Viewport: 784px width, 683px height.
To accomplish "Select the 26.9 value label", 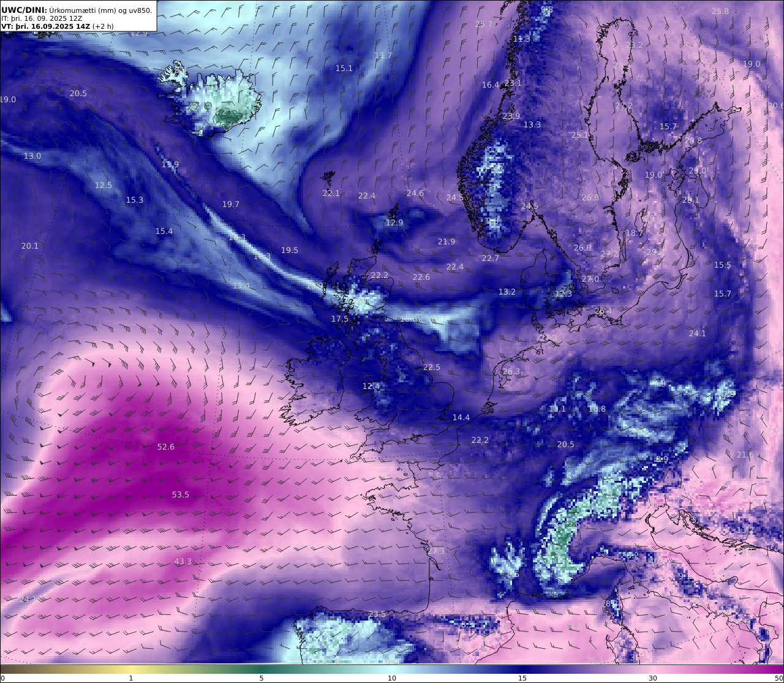I will pyautogui.click(x=590, y=198).
